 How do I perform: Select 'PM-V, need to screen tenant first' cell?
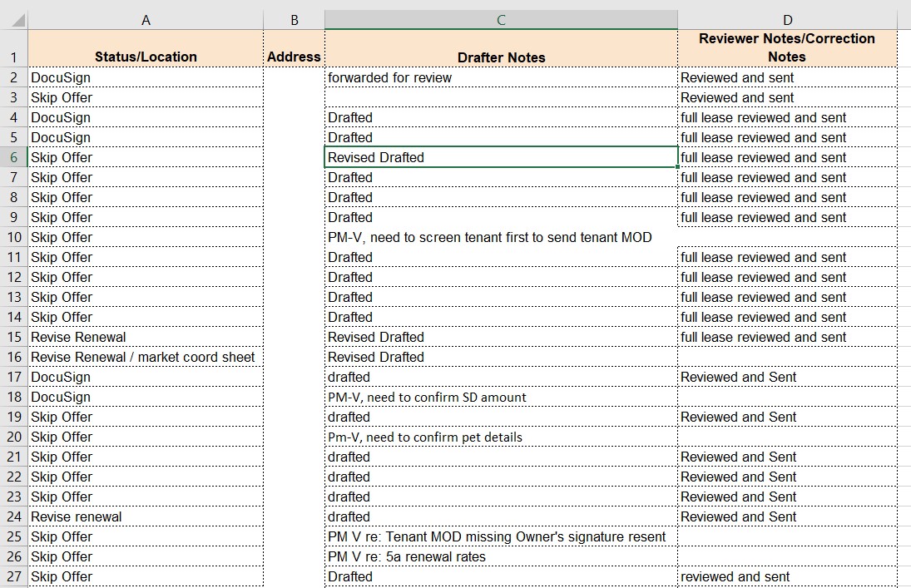(501, 237)
